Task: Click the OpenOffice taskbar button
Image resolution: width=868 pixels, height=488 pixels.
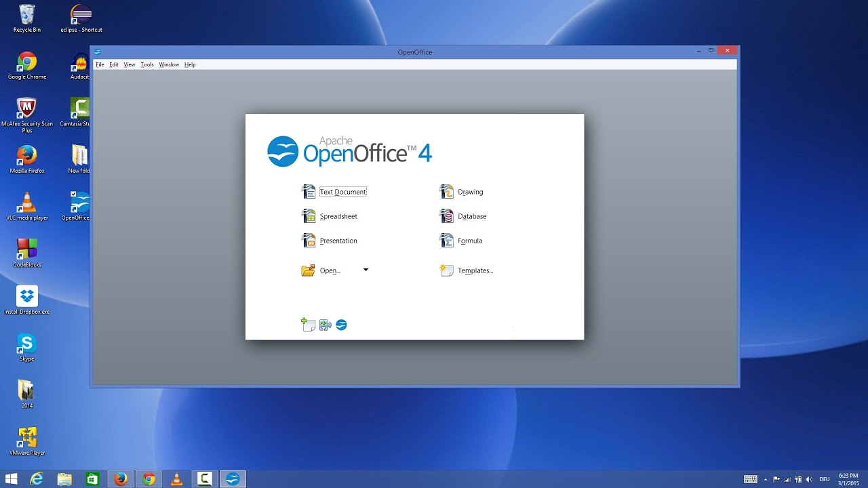Action: pos(232,479)
